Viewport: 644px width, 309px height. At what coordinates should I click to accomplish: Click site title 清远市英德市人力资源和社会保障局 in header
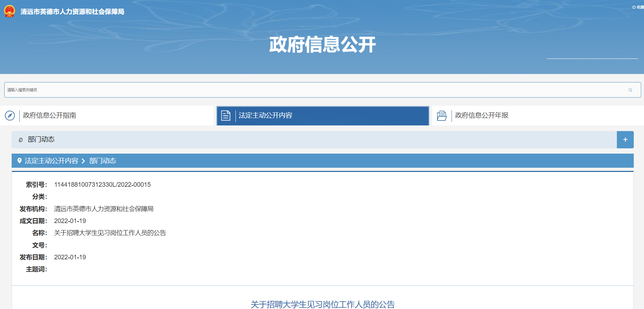[72, 12]
